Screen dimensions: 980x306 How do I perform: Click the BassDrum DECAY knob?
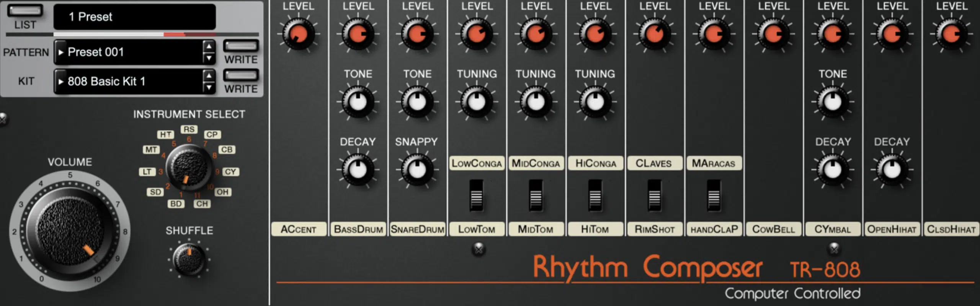pyautogui.click(x=358, y=170)
